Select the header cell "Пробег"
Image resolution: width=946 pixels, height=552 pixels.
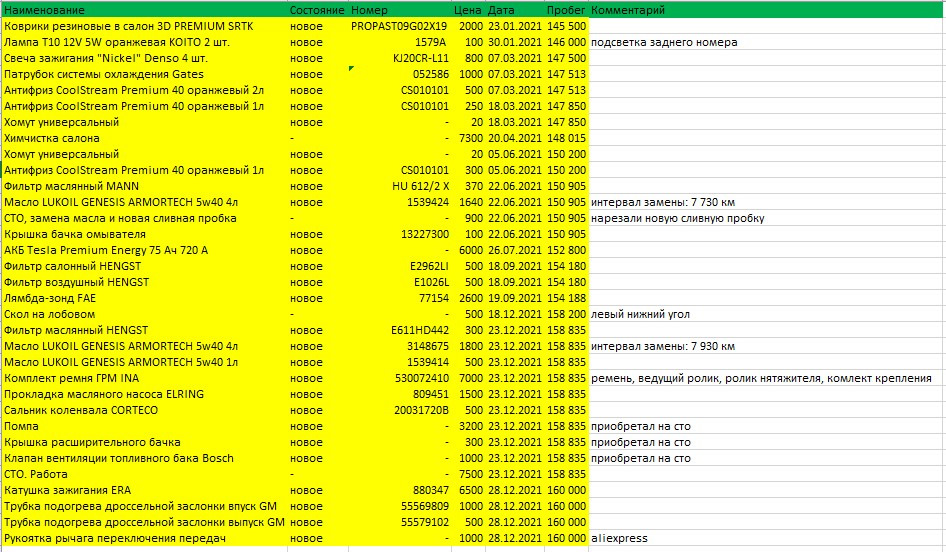pos(566,10)
